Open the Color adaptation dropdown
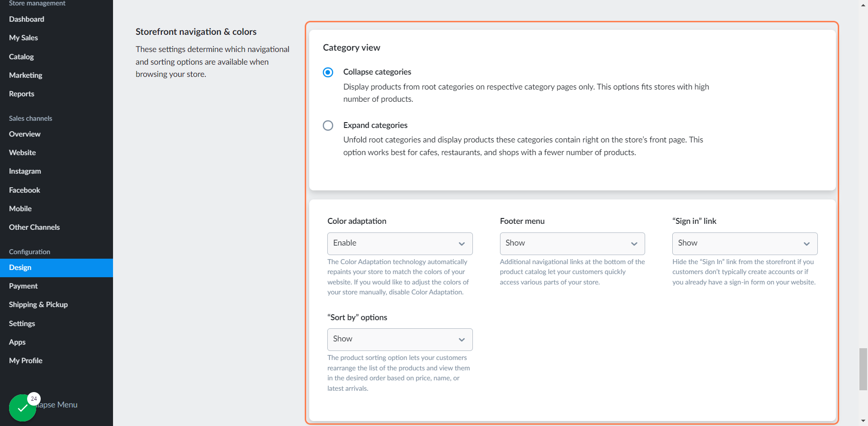 [400, 243]
